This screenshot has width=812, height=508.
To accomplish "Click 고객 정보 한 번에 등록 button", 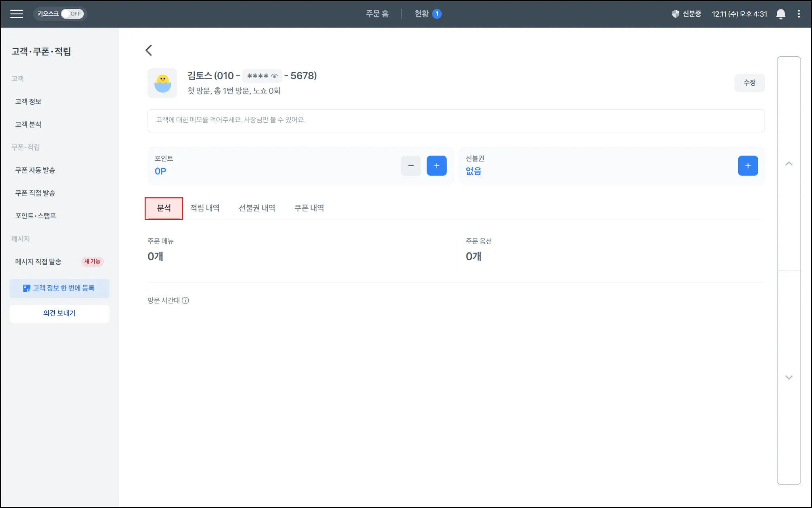I will tap(59, 288).
